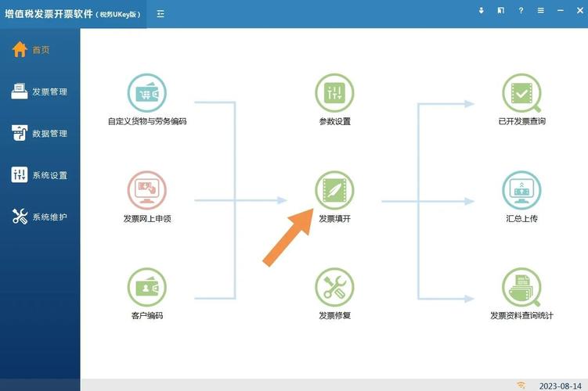Image resolution: width=588 pixels, height=391 pixels.
Task: Open 自定义货物与劳务编码 icon
Action: pyautogui.click(x=147, y=92)
